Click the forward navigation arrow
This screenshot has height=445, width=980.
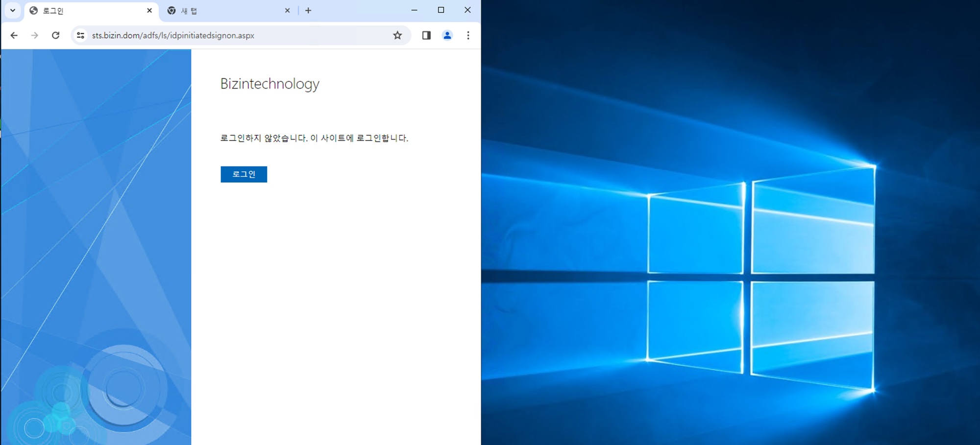[35, 35]
